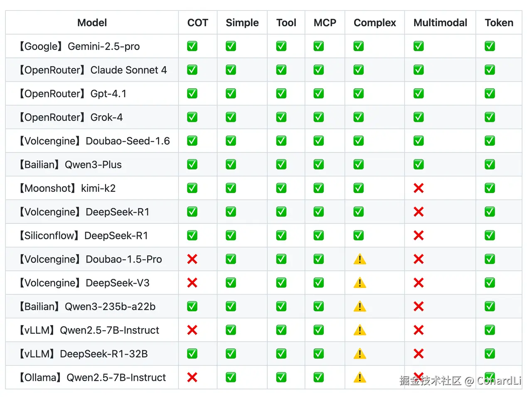Click the green check for Grok-4 Multimodal
The image size is (532, 397).
[x=419, y=117]
